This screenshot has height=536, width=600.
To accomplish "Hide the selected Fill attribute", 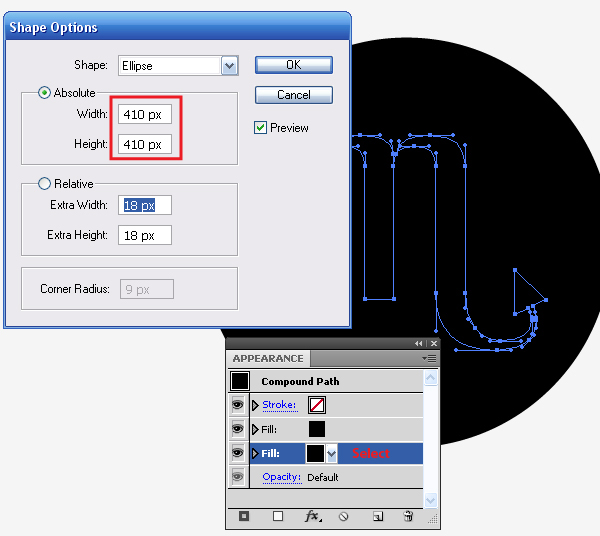I will point(238,453).
